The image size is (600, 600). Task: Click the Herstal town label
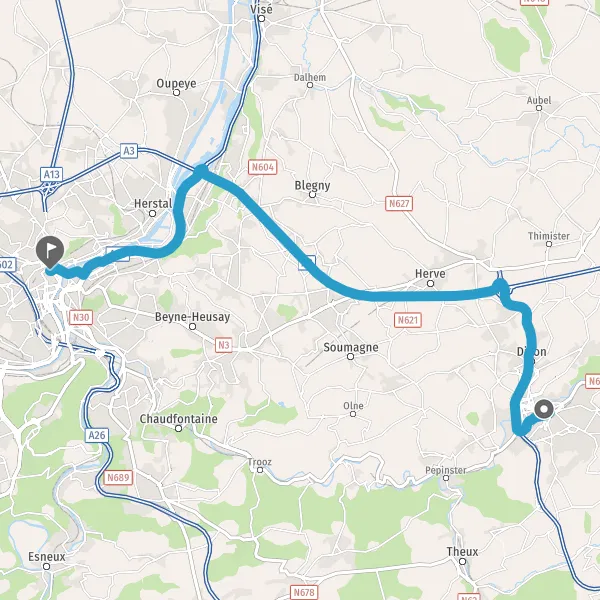pyautogui.click(x=153, y=204)
